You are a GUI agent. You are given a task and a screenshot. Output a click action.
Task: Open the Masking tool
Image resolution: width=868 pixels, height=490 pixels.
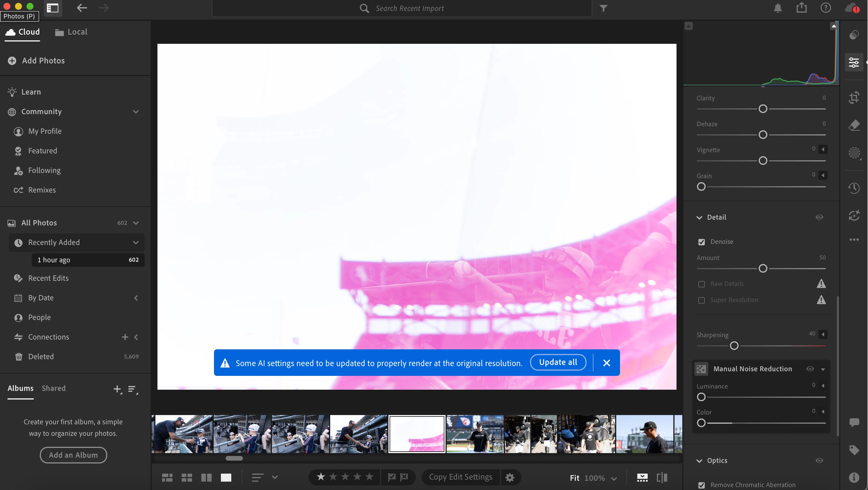pyautogui.click(x=854, y=153)
